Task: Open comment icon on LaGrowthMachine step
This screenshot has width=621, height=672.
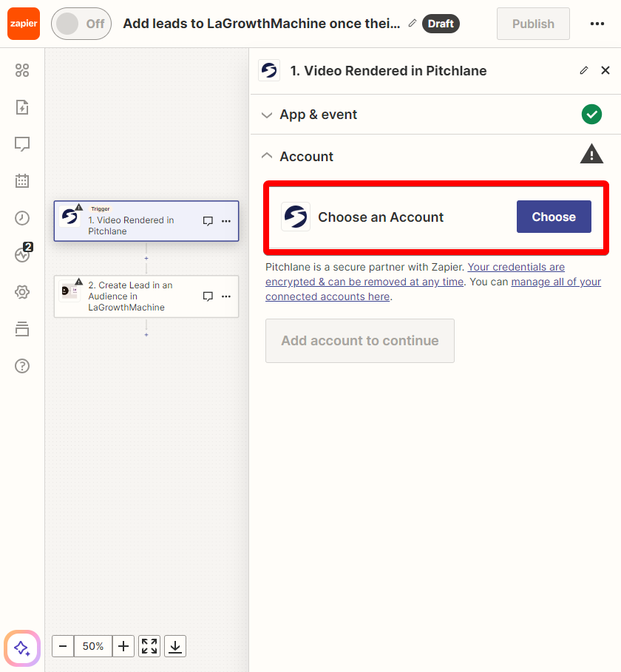Action: pos(208,296)
